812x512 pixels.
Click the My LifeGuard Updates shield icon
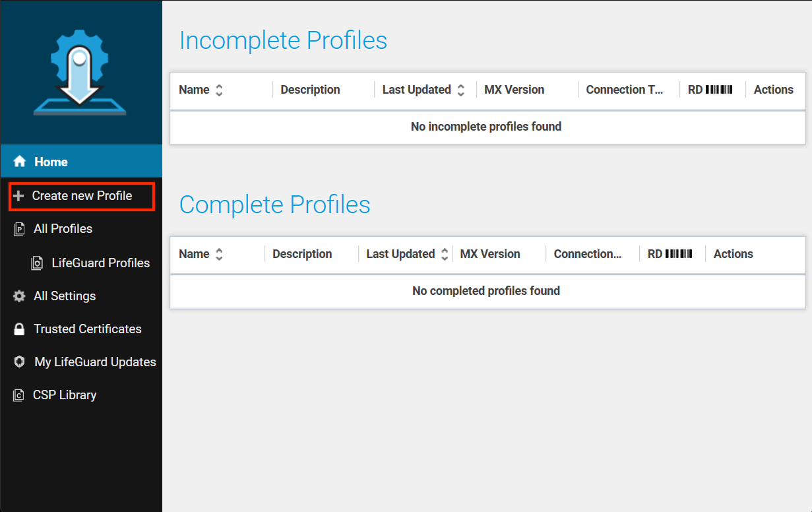(19, 362)
